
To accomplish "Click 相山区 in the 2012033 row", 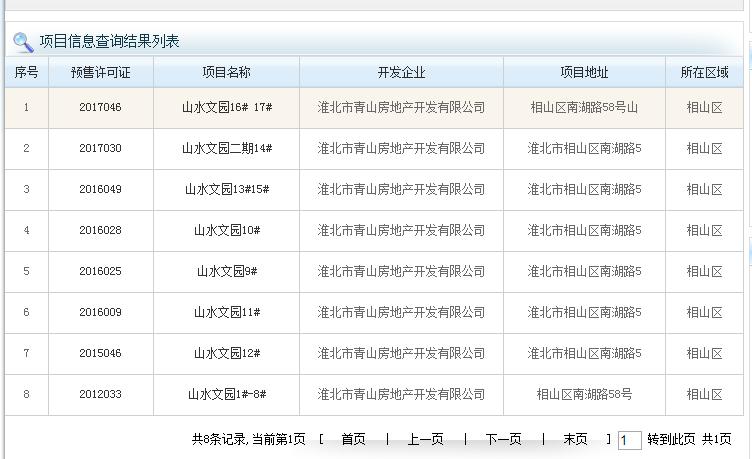I will point(704,394).
